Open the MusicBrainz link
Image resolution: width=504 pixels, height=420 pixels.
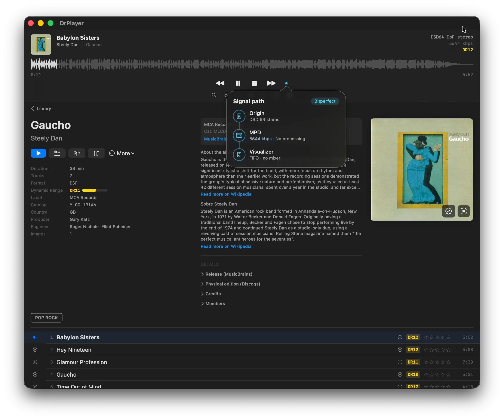click(215, 139)
